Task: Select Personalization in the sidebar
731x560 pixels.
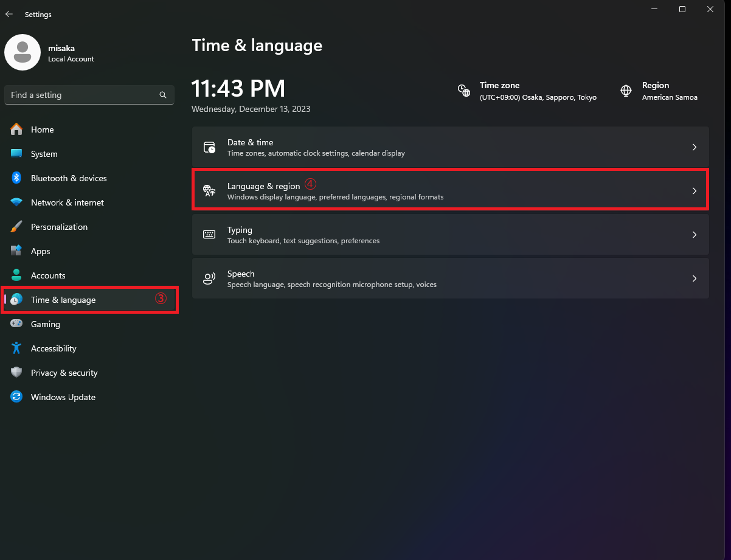Action: click(x=59, y=227)
